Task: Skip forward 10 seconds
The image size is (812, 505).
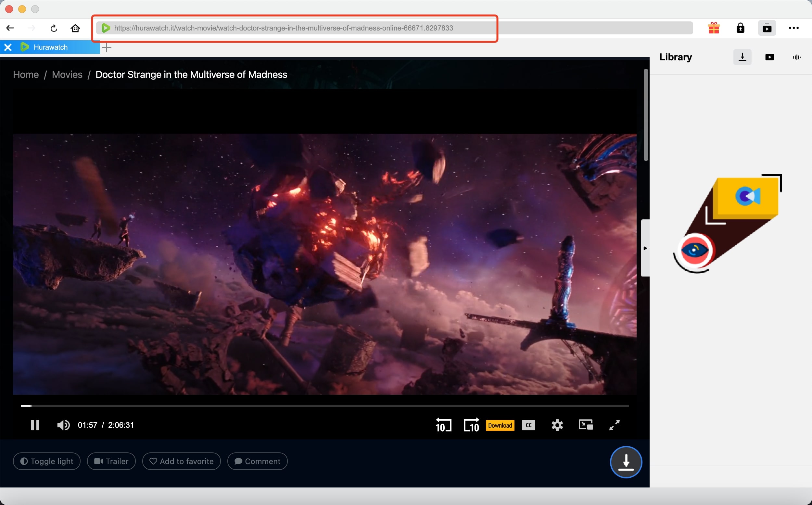Action: click(x=471, y=425)
